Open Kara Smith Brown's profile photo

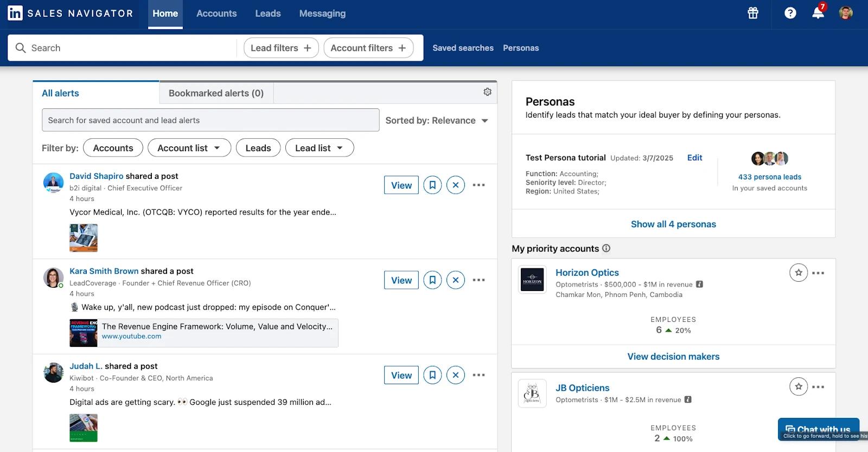pos(54,277)
